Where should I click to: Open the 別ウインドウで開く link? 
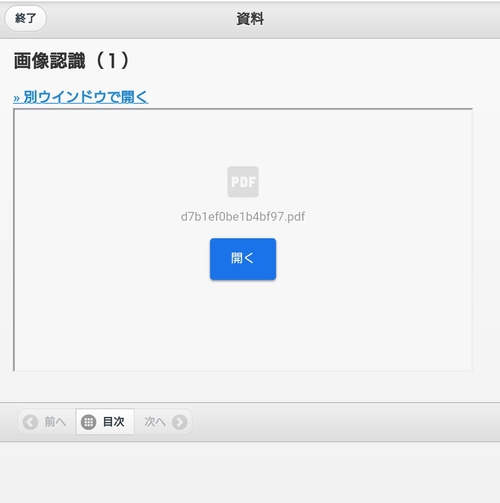pyautogui.click(x=81, y=97)
